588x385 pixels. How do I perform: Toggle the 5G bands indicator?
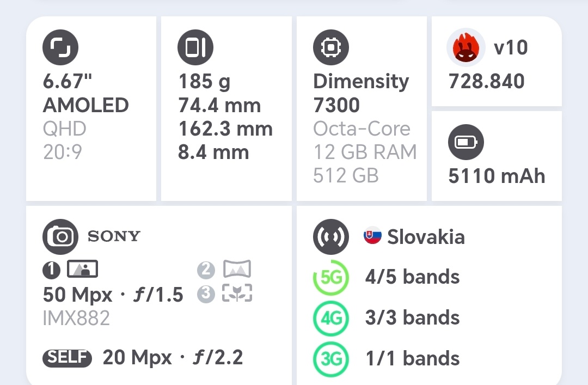[x=330, y=277]
